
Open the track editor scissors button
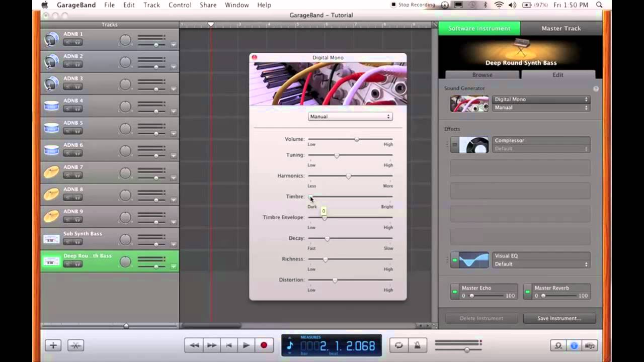pos(75,345)
